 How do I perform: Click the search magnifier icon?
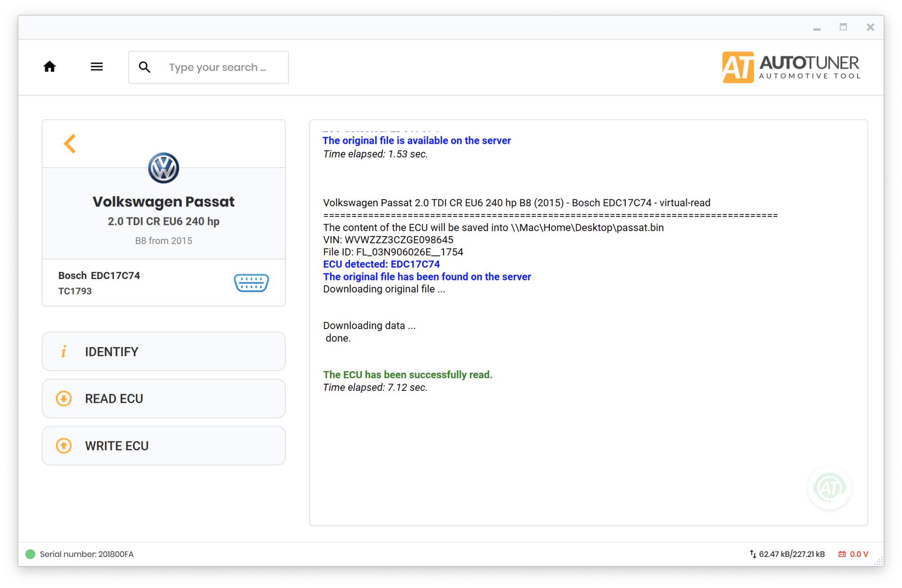144,67
